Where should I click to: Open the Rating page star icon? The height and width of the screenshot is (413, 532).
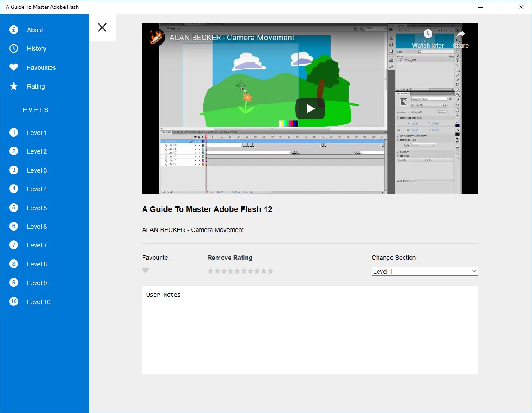pos(14,86)
